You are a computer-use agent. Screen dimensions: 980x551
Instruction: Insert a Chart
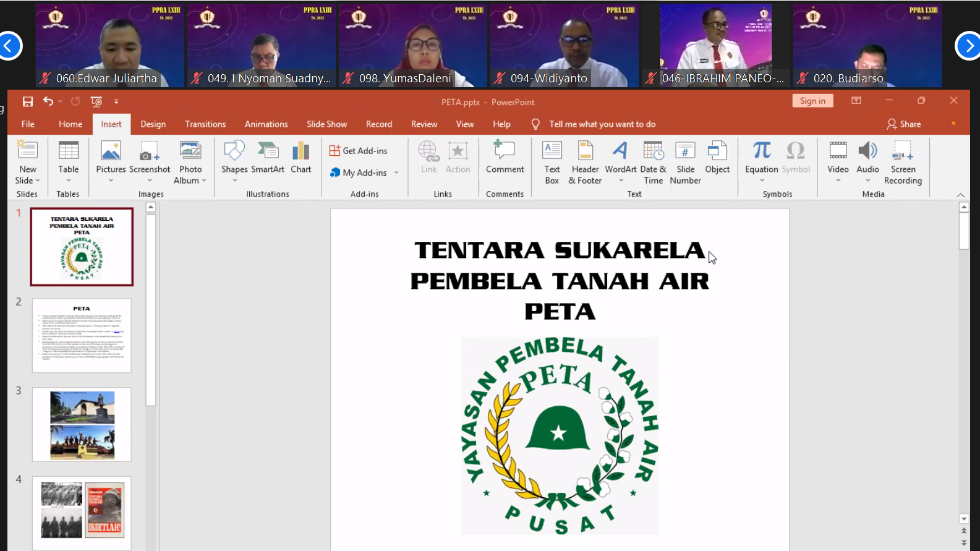click(300, 158)
